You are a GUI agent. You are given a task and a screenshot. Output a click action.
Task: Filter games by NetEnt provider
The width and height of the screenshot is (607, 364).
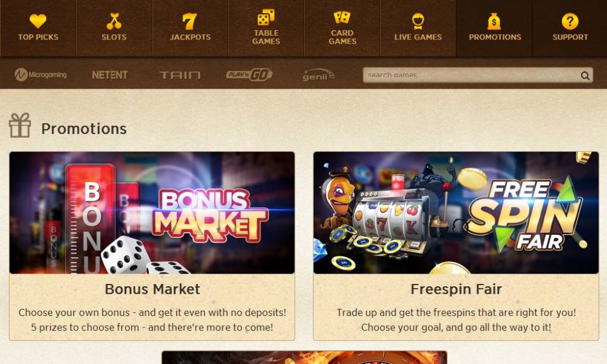(109, 75)
